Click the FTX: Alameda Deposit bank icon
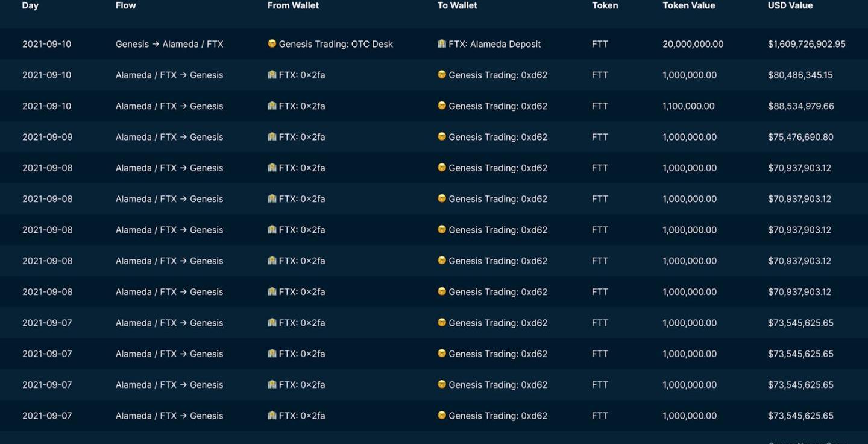Image resolution: width=868 pixels, height=444 pixels. point(442,43)
